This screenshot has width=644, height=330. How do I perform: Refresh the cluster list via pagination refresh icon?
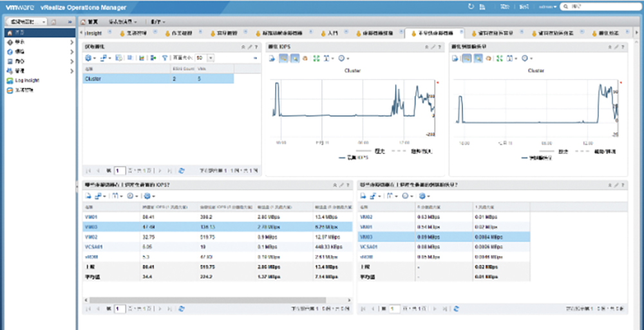pyautogui.click(x=182, y=170)
